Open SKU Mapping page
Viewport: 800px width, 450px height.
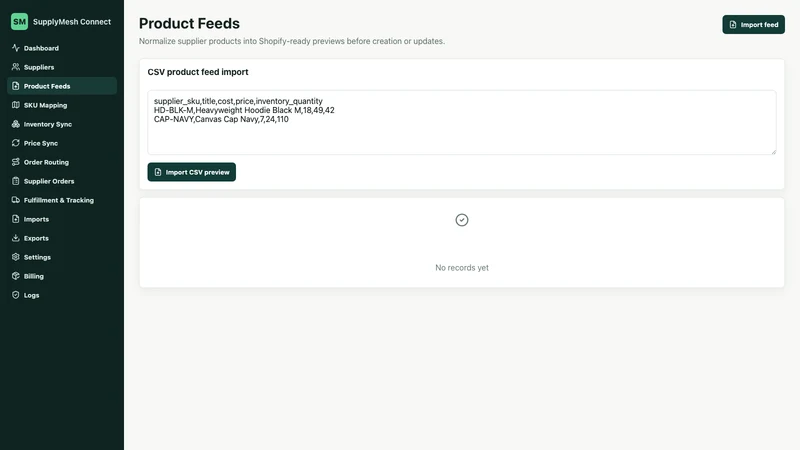[x=62, y=105]
